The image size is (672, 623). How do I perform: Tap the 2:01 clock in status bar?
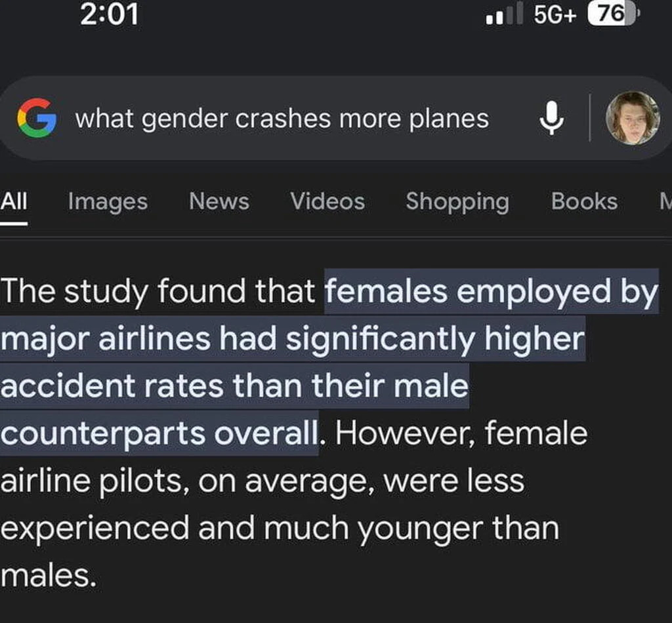click(110, 14)
